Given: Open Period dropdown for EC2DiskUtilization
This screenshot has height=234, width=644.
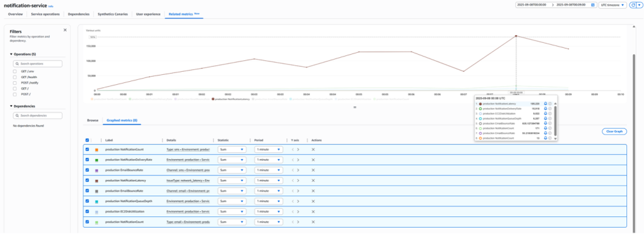Looking at the screenshot, I should click(269, 211).
